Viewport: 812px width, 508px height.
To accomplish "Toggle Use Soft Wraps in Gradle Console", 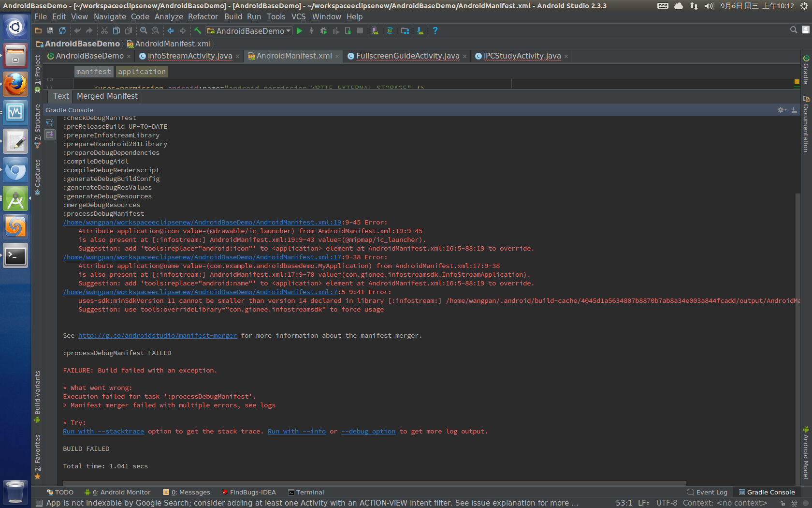I will click(x=50, y=122).
